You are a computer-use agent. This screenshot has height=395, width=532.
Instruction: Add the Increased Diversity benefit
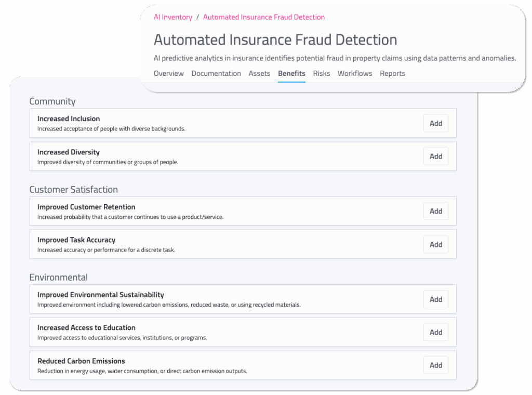(436, 156)
